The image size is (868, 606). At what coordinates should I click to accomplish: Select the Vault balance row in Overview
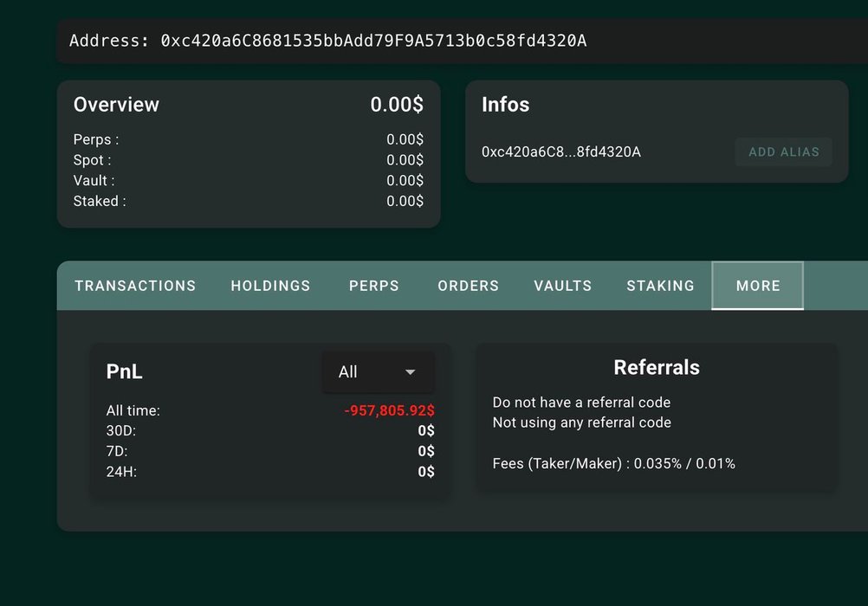(x=248, y=180)
